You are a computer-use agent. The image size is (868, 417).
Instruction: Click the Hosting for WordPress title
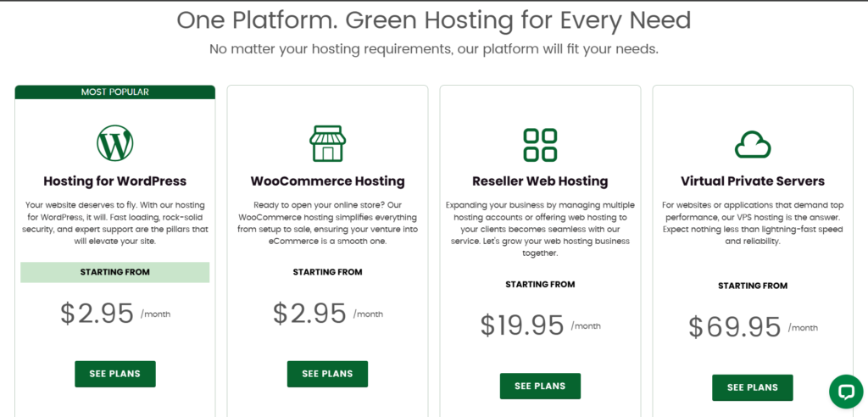tap(115, 181)
